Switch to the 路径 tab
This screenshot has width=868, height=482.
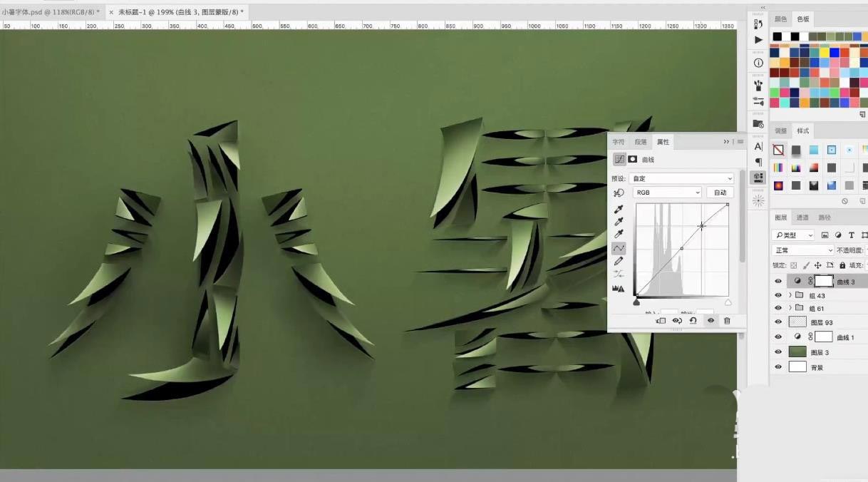click(825, 217)
